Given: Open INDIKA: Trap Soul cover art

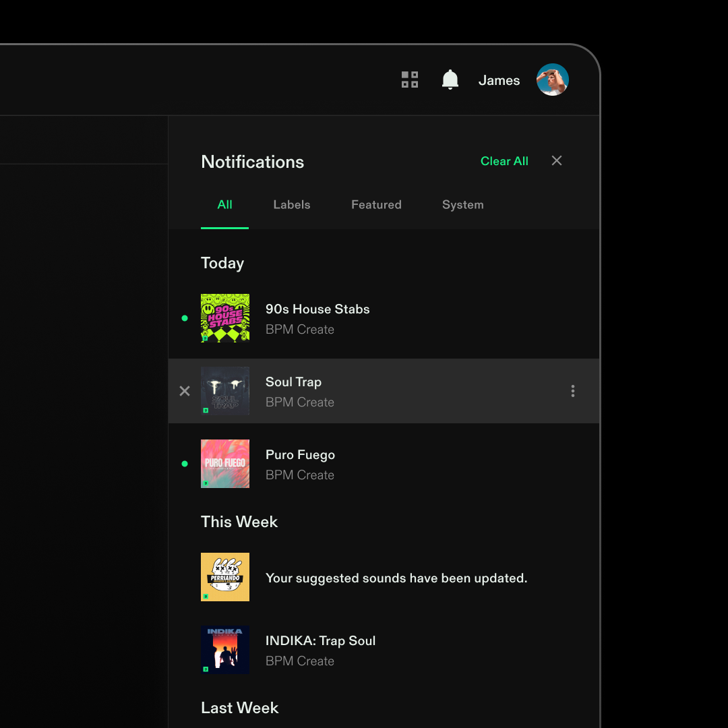Looking at the screenshot, I should pyautogui.click(x=225, y=650).
